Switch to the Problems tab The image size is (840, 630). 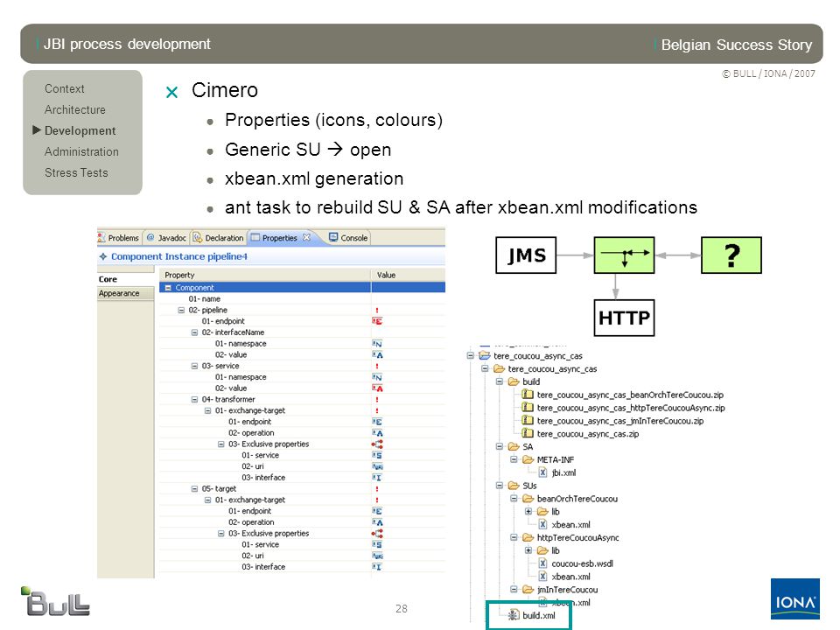[118, 238]
